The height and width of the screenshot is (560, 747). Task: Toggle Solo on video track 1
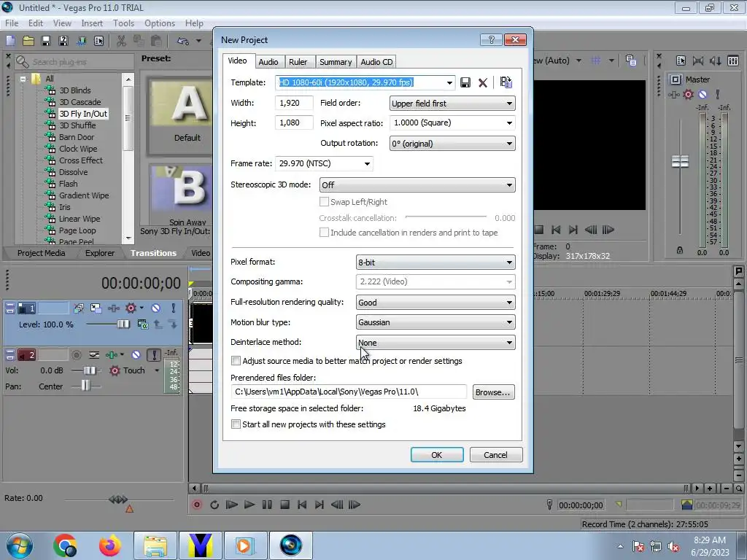click(174, 308)
